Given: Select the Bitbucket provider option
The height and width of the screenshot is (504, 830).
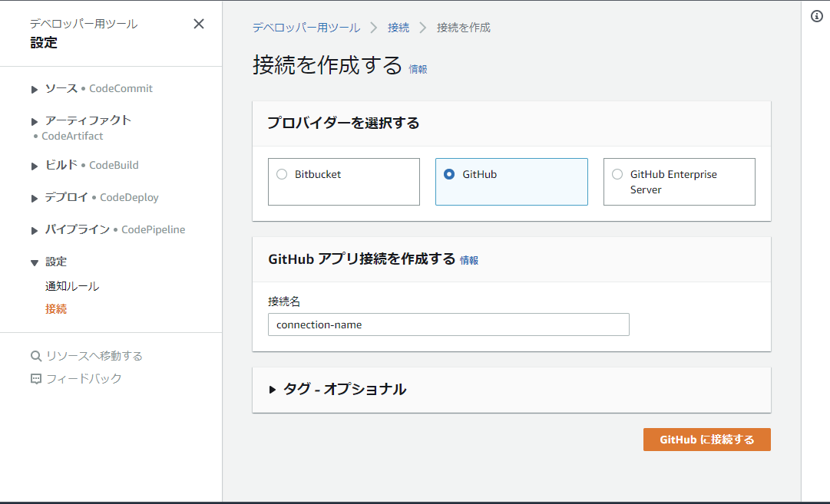Looking at the screenshot, I should 282,174.
